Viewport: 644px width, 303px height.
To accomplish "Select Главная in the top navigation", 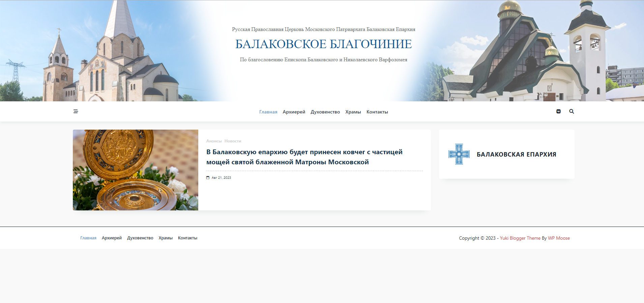I will click(x=268, y=112).
